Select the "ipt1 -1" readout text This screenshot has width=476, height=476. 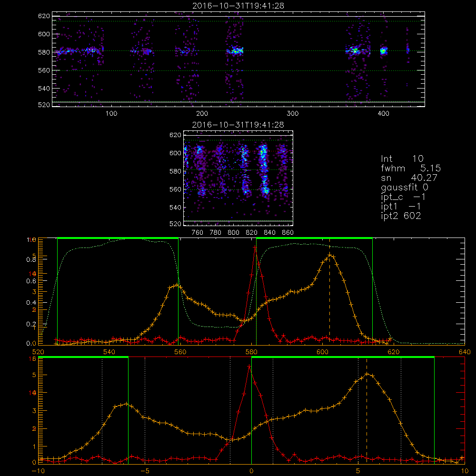401,207
